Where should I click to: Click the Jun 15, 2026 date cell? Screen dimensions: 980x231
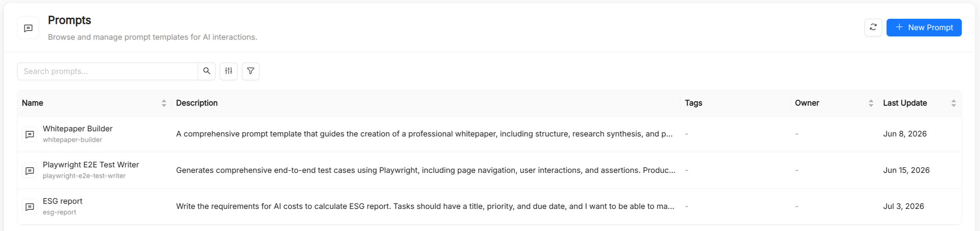(906, 170)
